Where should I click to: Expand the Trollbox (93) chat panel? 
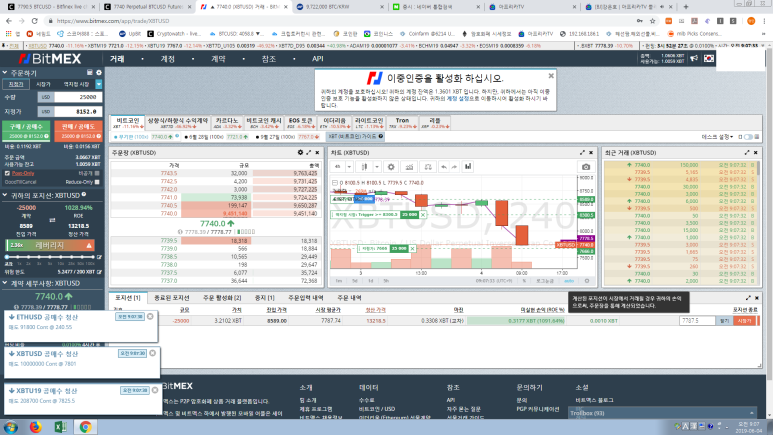point(662,413)
